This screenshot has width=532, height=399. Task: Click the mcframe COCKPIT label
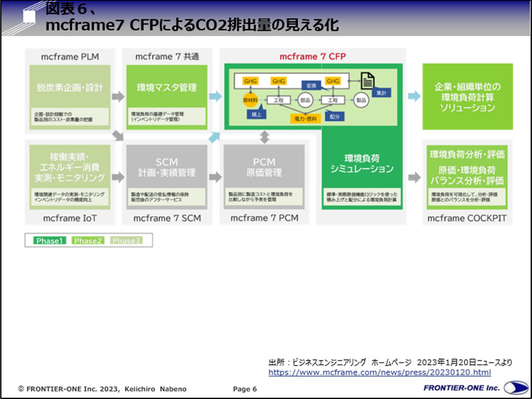click(x=467, y=218)
